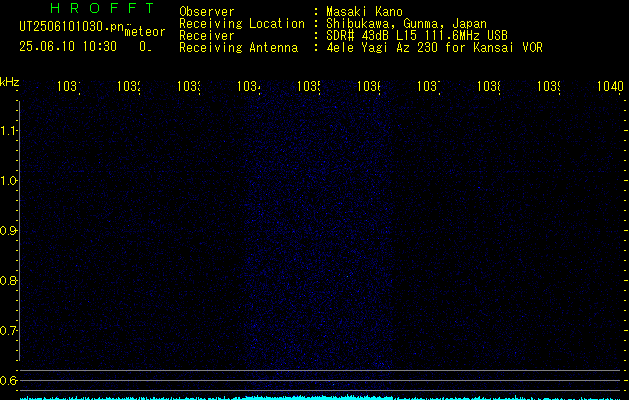Click the 'meteor' label

[145, 32]
